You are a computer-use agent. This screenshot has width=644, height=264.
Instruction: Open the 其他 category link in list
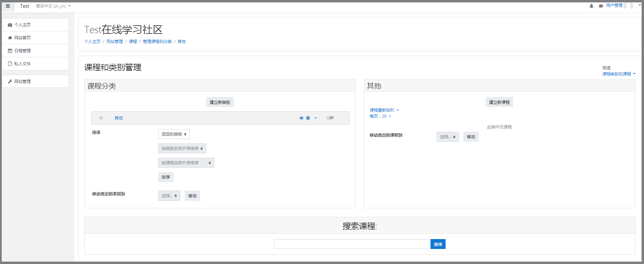pyautogui.click(x=119, y=118)
